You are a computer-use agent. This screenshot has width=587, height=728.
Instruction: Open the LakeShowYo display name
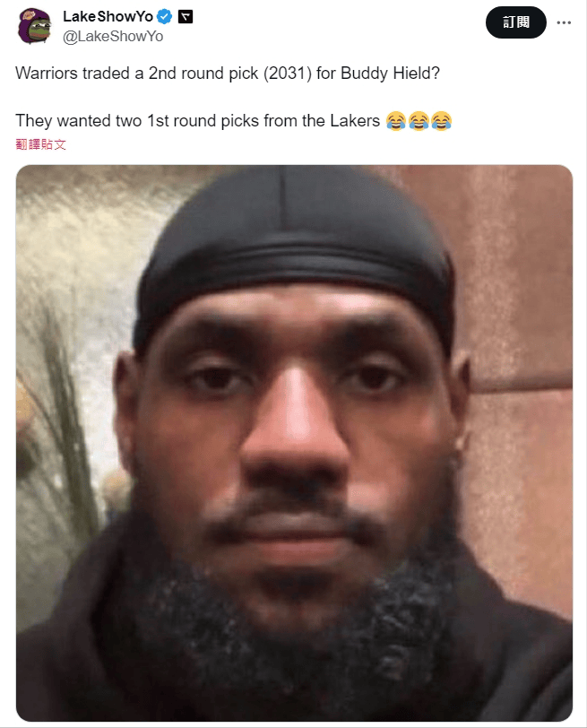(x=108, y=17)
